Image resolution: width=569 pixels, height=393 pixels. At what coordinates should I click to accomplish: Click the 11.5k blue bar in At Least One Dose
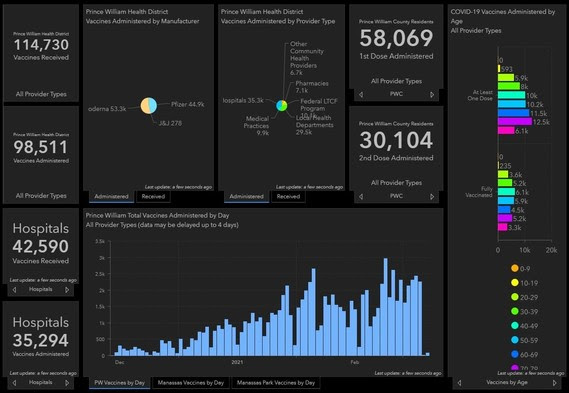pos(513,113)
